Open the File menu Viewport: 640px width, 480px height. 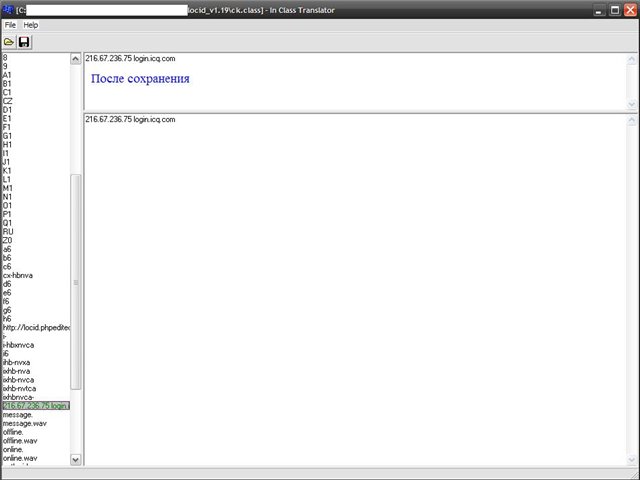tap(10, 25)
